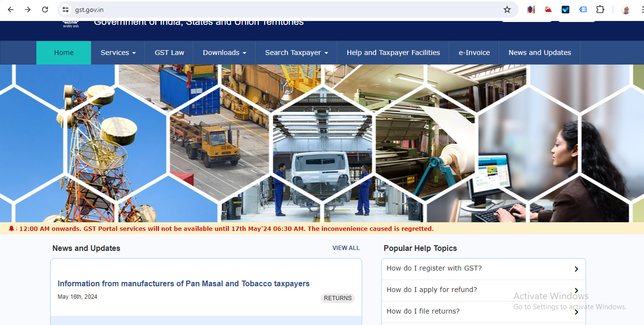Open the Extensions puzzle-piece icon

click(600, 10)
